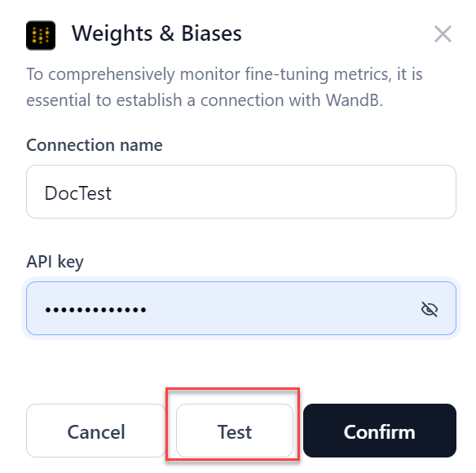Confirm the Weights & Biases connection
This screenshot has width=476, height=473.
tap(380, 431)
